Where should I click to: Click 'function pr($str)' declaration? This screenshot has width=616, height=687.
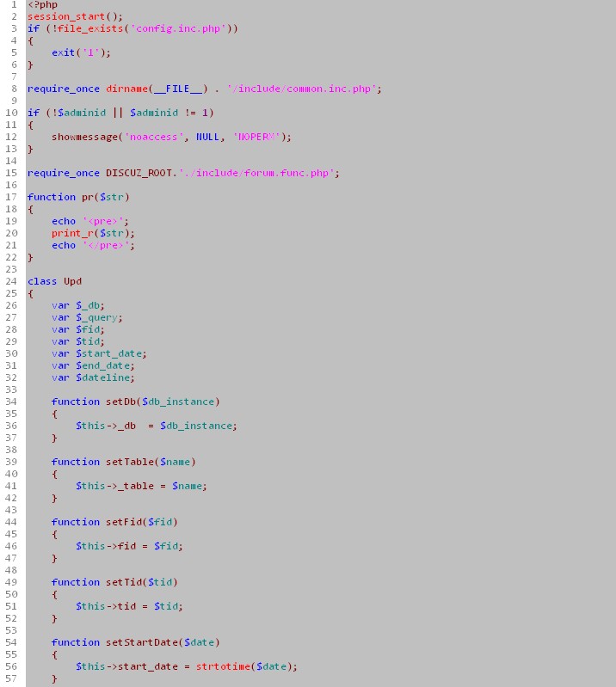pos(78,197)
